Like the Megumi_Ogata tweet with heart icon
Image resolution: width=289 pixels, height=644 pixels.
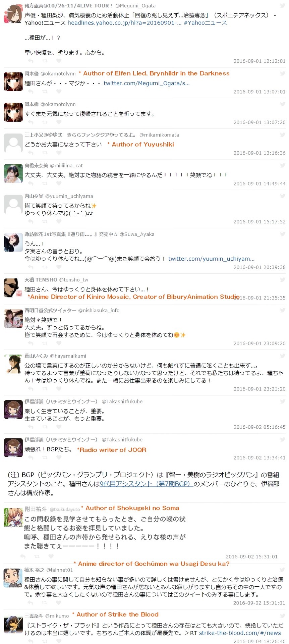(x=59, y=61)
